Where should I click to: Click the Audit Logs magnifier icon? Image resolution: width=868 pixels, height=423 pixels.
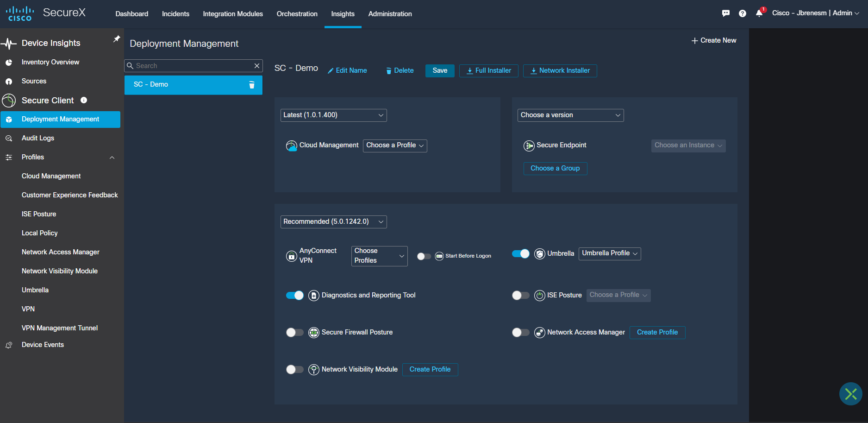click(x=9, y=138)
